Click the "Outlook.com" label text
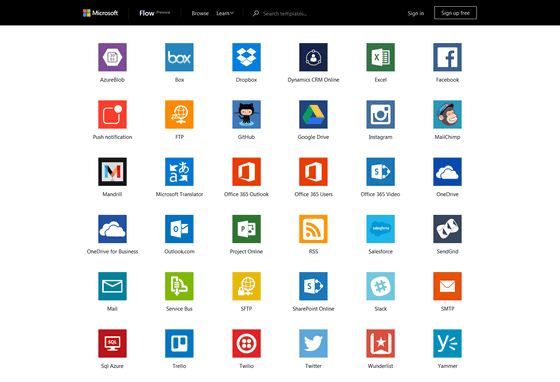 (179, 251)
